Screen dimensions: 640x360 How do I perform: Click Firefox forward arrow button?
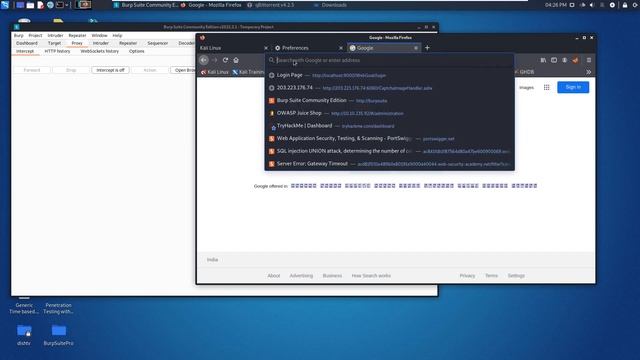tap(215, 60)
